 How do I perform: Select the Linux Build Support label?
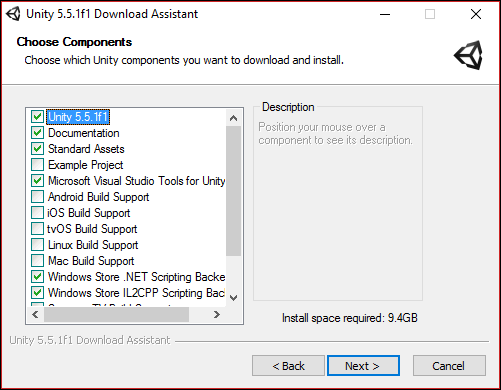tap(93, 245)
